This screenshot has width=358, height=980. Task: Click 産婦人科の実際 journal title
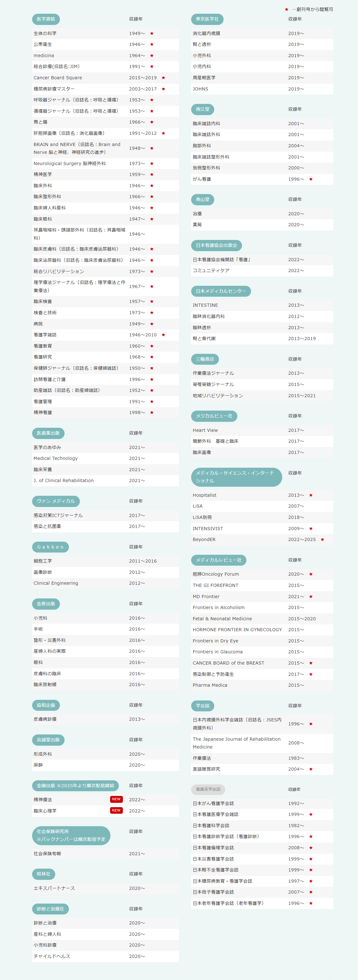pyautogui.click(x=50, y=651)
